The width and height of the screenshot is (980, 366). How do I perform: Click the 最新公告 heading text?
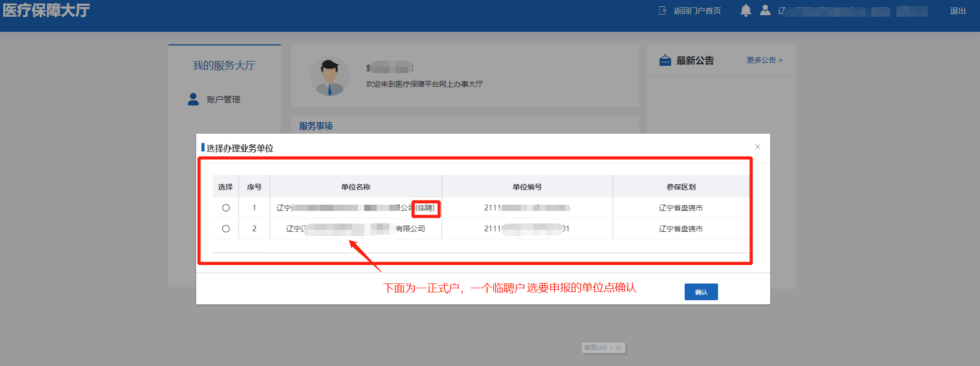[695, 61]
